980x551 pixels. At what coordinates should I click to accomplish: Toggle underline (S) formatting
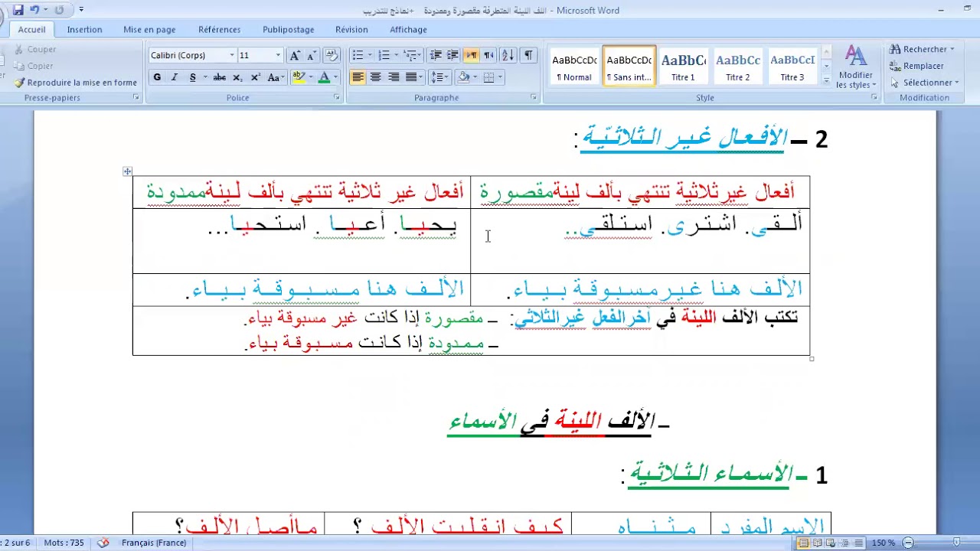pos(192,77)
